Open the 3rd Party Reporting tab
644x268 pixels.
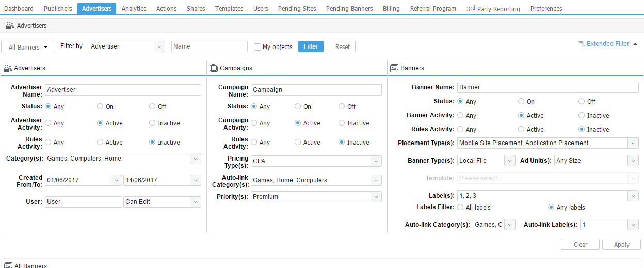click(493, 9)
